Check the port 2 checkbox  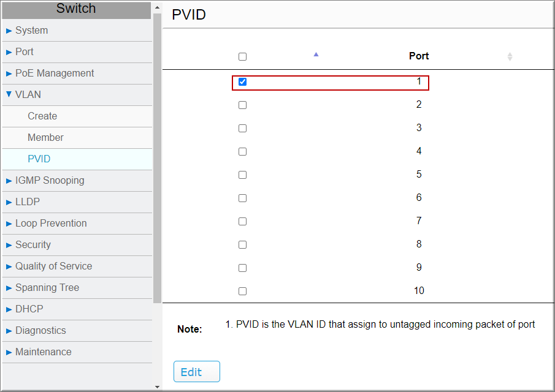[x=242, y=105]
